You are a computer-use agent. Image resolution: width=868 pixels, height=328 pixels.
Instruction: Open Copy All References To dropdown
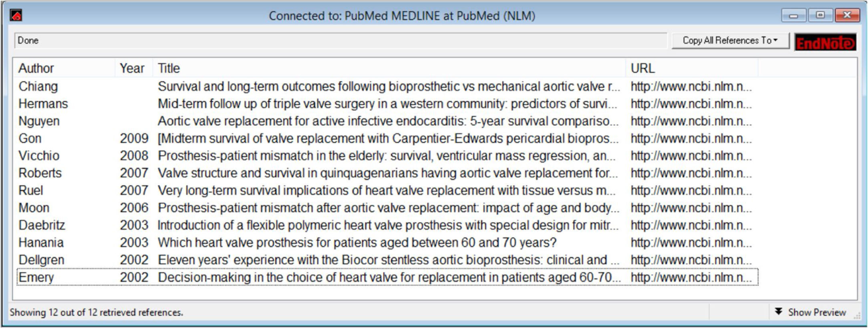click(730, 40)
